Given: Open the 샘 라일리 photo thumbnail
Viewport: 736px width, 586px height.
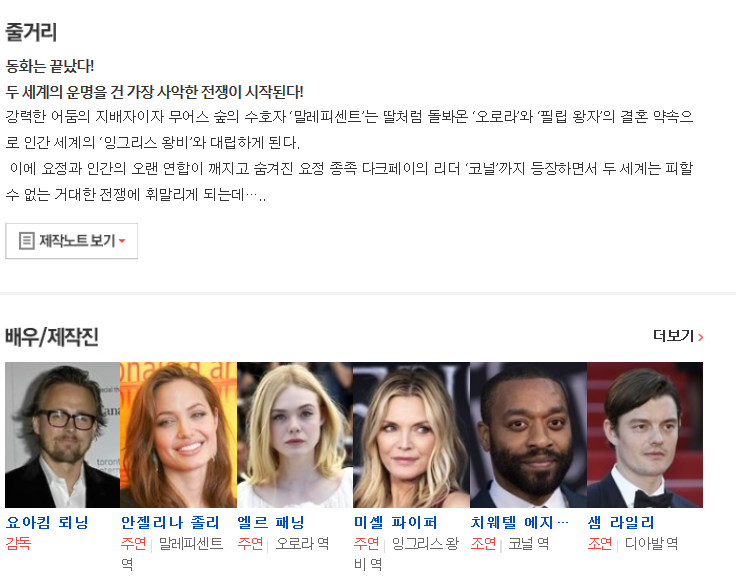Looking at the screenshot, I should pos(645,435).
